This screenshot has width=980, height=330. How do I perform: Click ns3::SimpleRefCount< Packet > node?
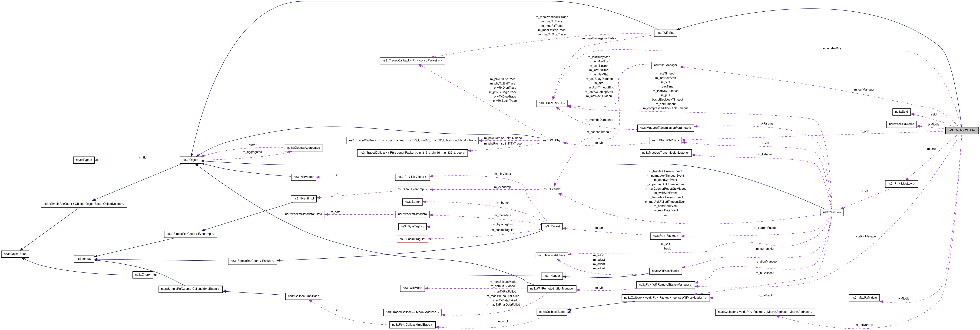tap(252, 261)
